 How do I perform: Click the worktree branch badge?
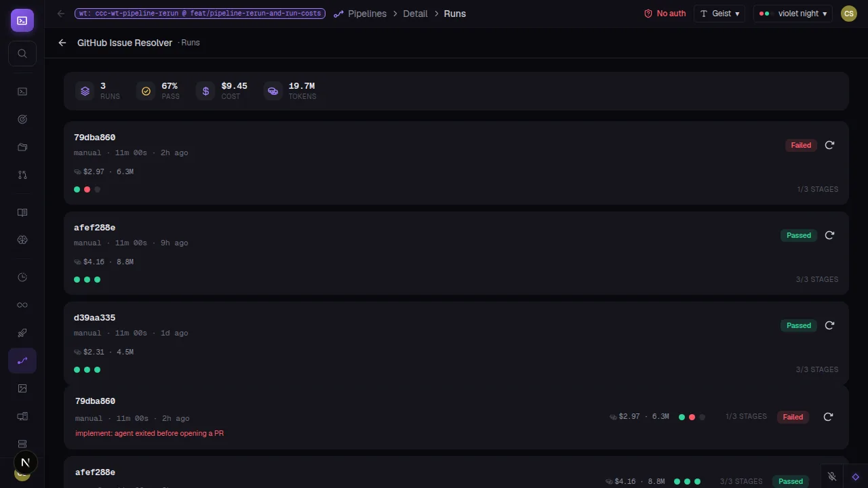[x=200, y=14]
